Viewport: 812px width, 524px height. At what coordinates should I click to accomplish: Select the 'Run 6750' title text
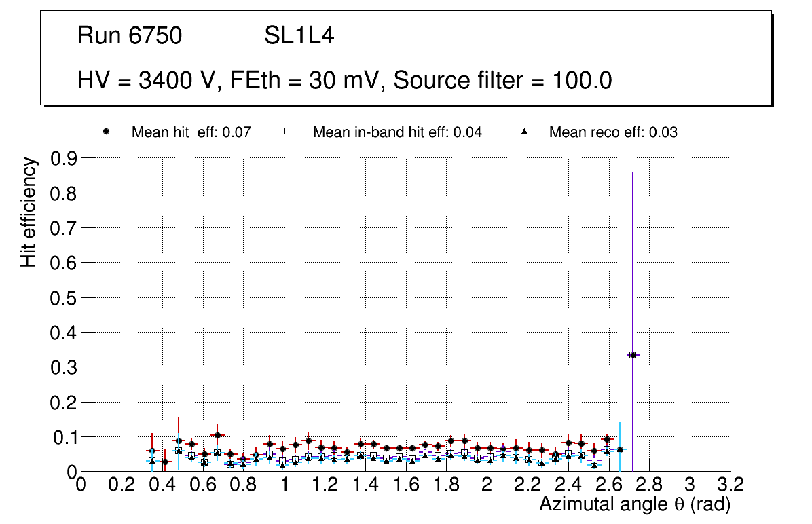click(x=130, y=36)
